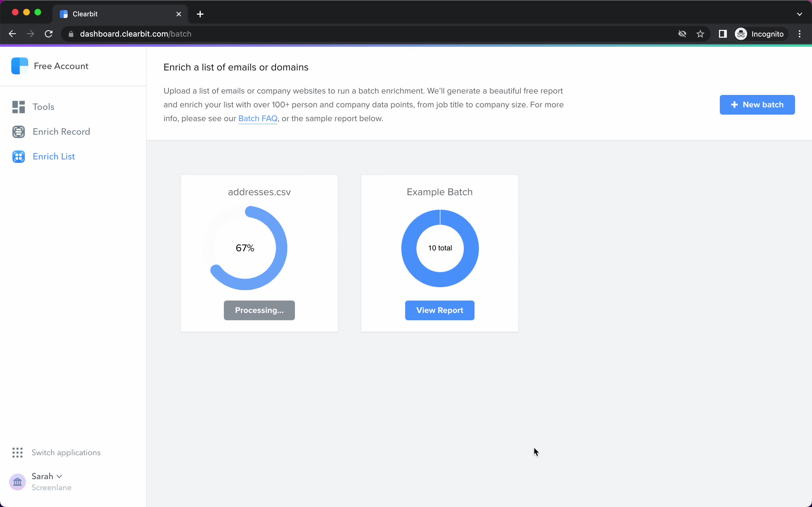
Task: Click the Switch applications icon
Action: point(17,452)
